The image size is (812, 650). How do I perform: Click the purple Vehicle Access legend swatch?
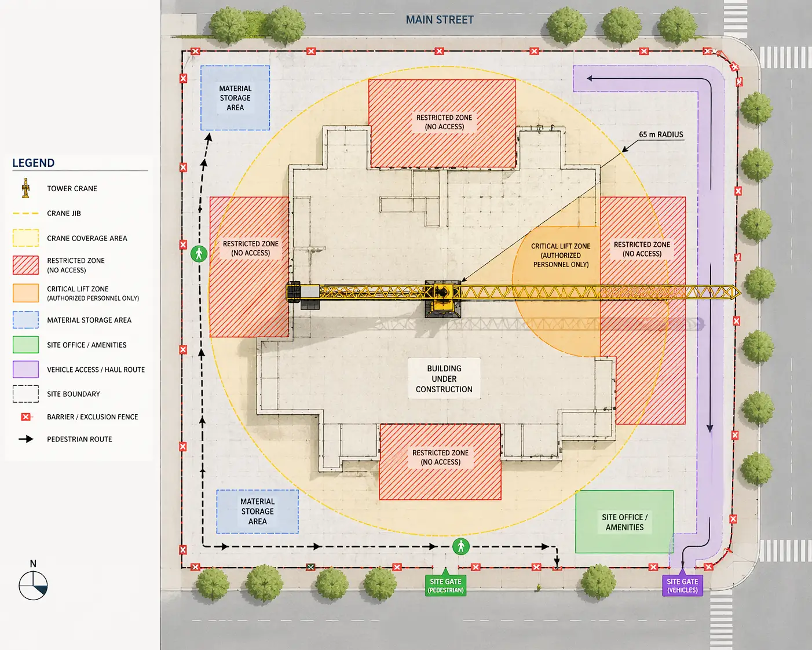pos(25,370)
